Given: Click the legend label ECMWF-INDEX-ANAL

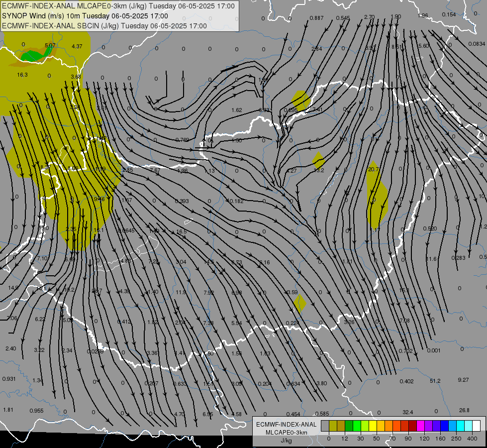Looking at the screenshot, I should (x=286, y=425).
